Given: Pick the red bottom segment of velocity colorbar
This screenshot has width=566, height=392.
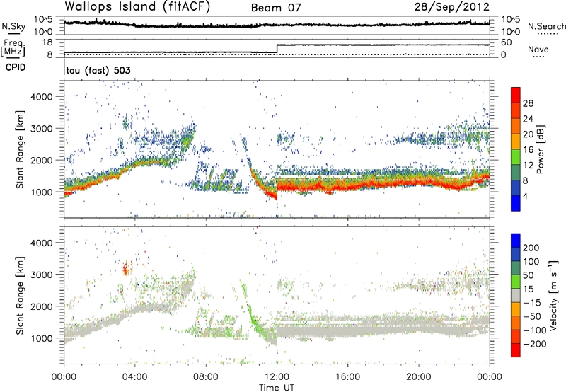Looking at the screenshot, I should click(516, 350).
